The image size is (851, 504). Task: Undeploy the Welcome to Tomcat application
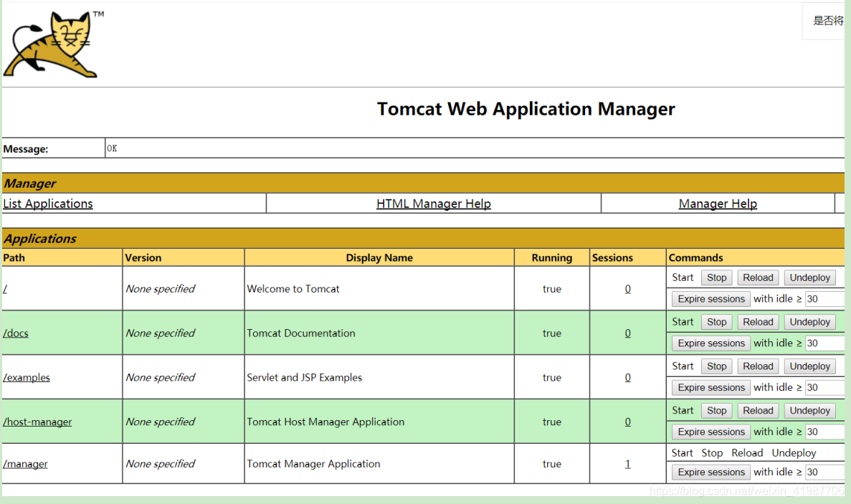pyautogui.click(x=809, y=277)
